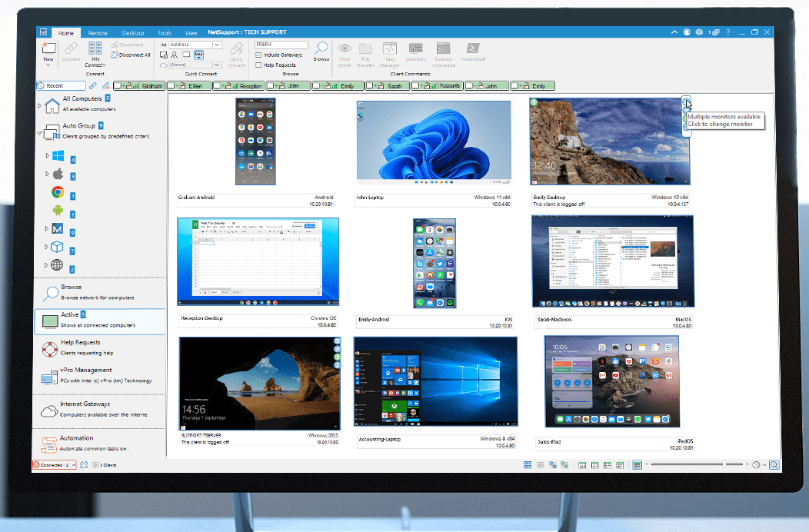Screen dimensions: 809x532
Task: Adjust the thumbnail size slider
Action: pyautogui.click(x=696, y=465)
